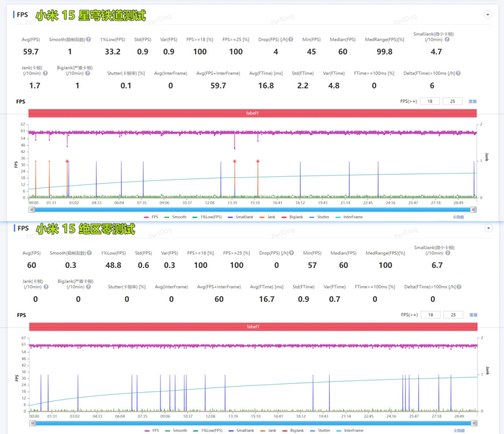504x434 pixels.
Task: Focus the FPS(>=) 25 field in 绝区零 panel
Action: (453, 315)
